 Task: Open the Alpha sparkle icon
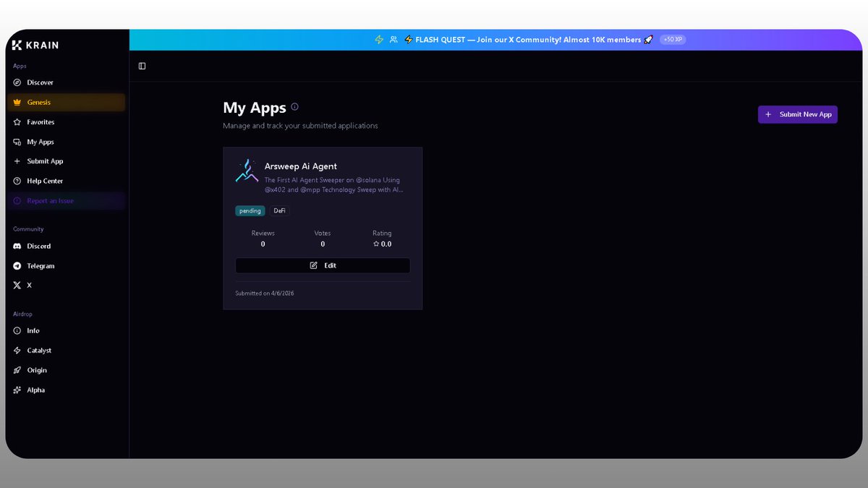pos(17,390)
